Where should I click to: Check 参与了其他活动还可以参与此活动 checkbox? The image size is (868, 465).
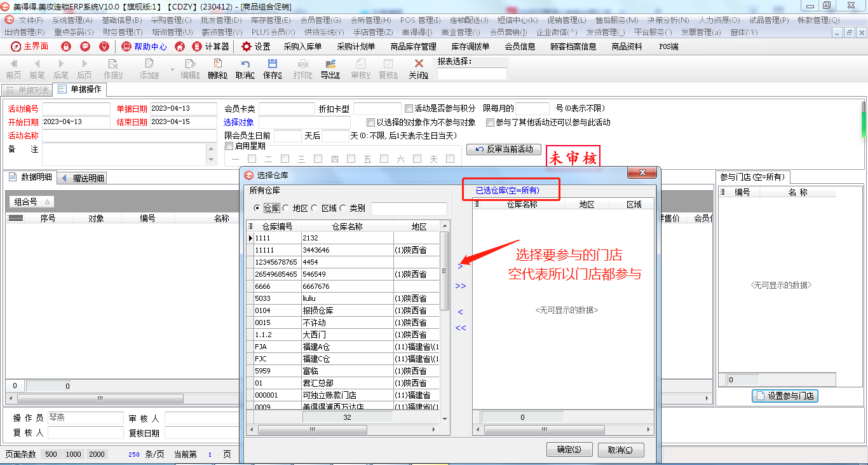click(x=490, y=122)
